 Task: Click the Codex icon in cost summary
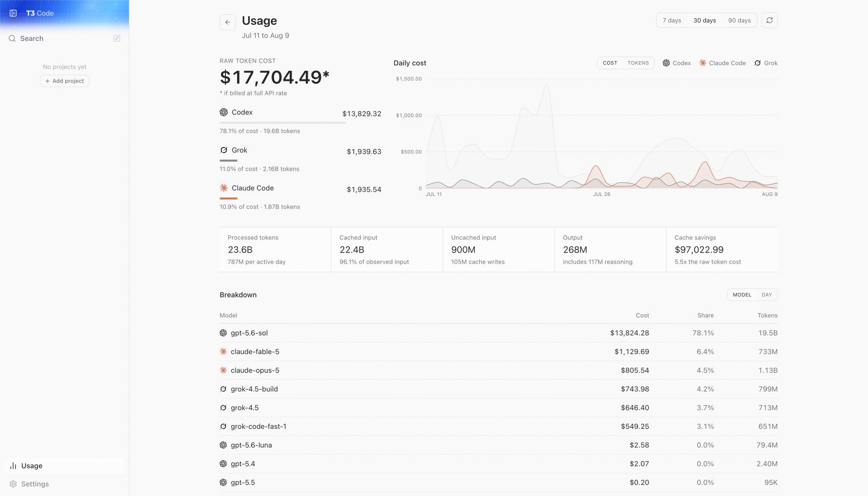[223, 112]
